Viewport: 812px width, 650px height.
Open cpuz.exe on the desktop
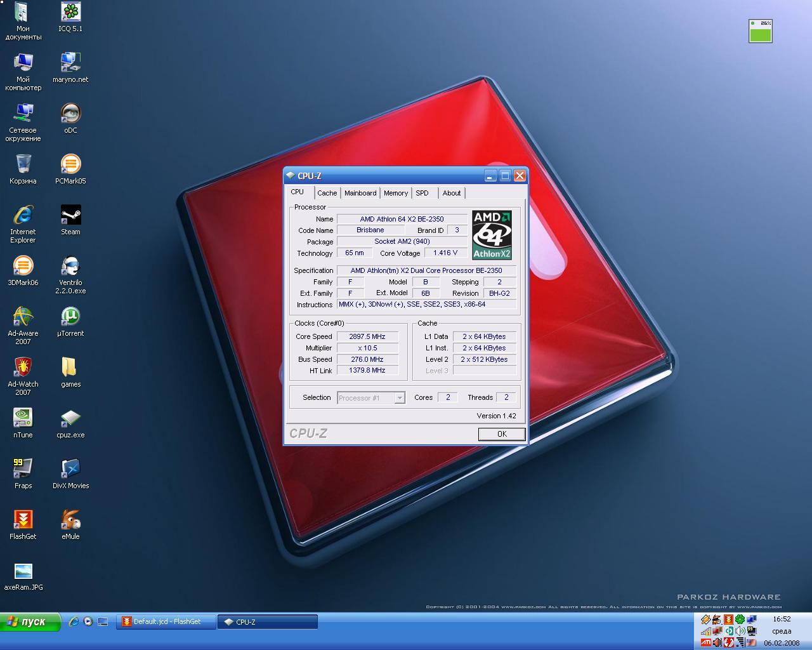click(x=70, y=423)
